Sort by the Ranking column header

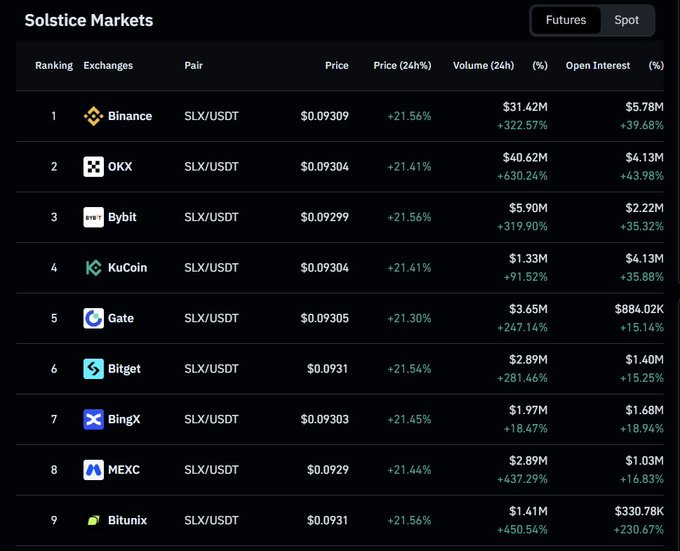(x=54, y=65)
